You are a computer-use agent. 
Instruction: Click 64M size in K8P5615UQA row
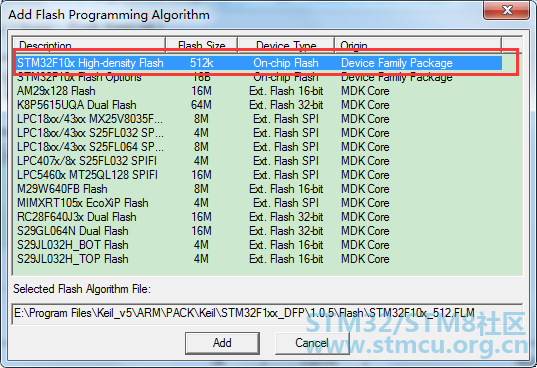[201, 105]
